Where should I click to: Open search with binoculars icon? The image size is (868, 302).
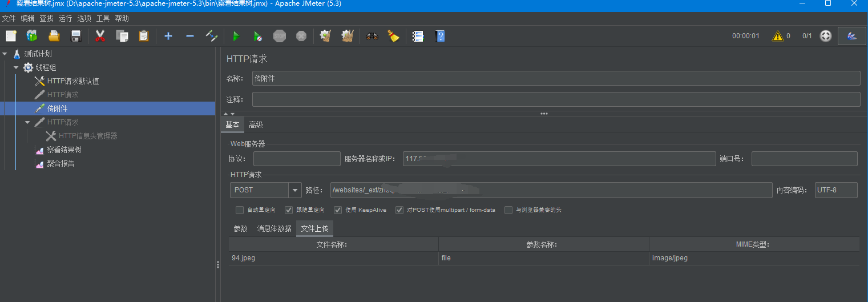(372, 36)
